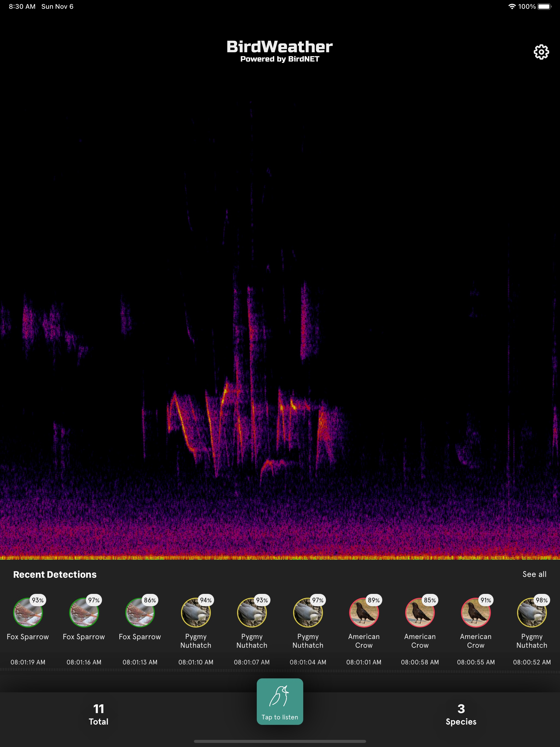Open settings with the gear icon

coord(541,52)
